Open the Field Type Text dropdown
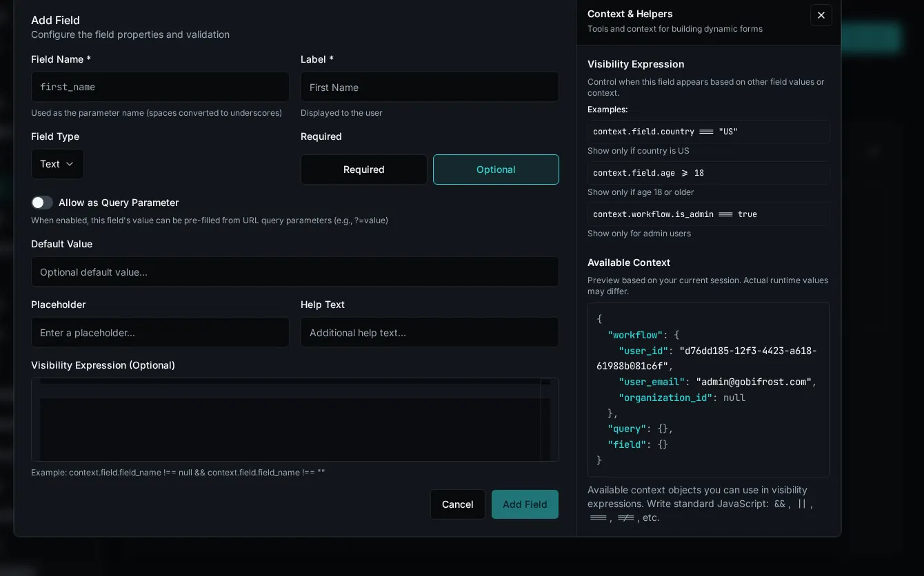924x576 pixels. click(57, 164)
